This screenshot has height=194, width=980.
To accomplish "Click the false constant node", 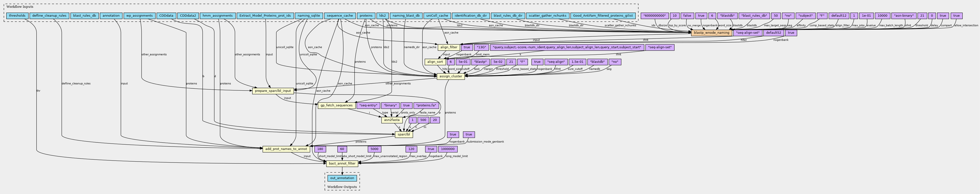I will [687, 16].
